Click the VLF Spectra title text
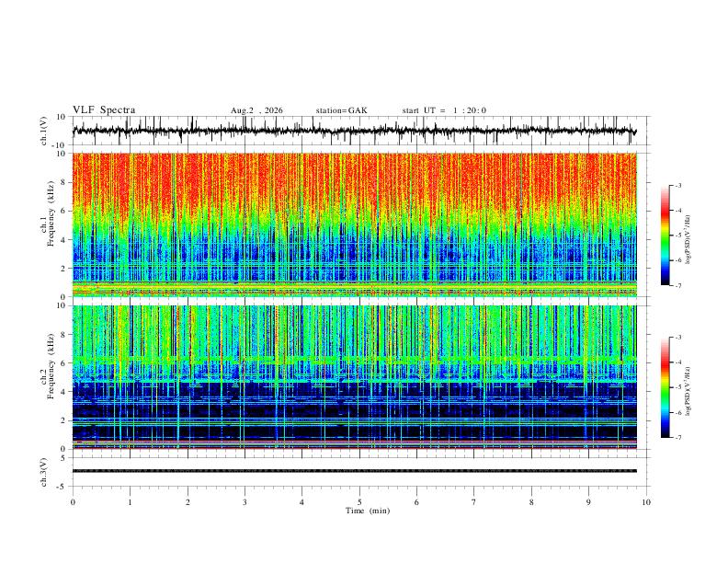728x563 pixels. coord(104,109)
